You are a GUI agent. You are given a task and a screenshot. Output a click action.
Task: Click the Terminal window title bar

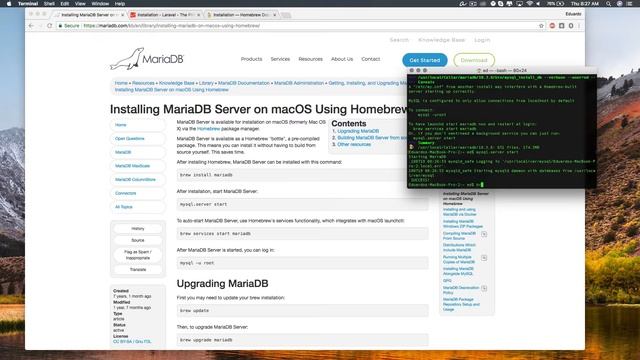[x=502, y=70]
